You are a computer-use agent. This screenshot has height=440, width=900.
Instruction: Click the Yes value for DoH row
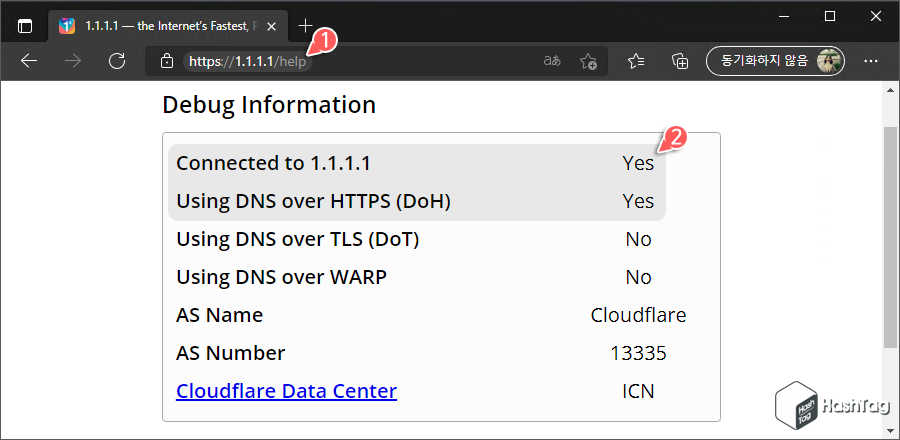click(638, 201)
